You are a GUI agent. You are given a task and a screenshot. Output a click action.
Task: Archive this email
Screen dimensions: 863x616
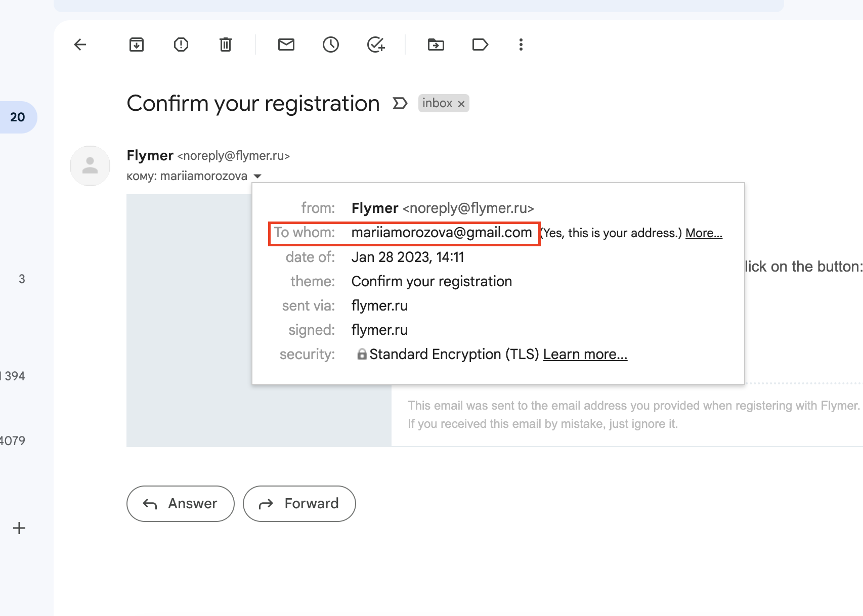pos(137,45)
